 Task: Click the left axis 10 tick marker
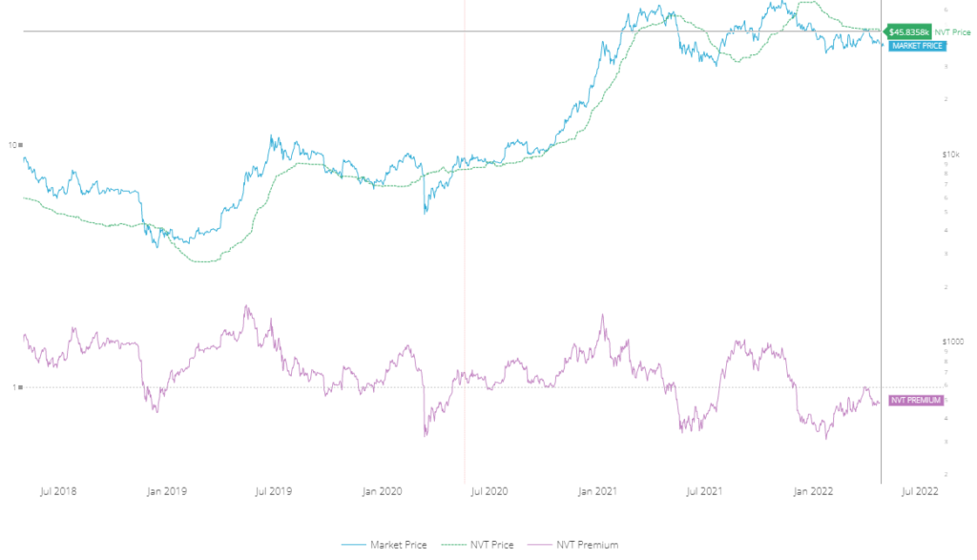[x=14, y=145]
